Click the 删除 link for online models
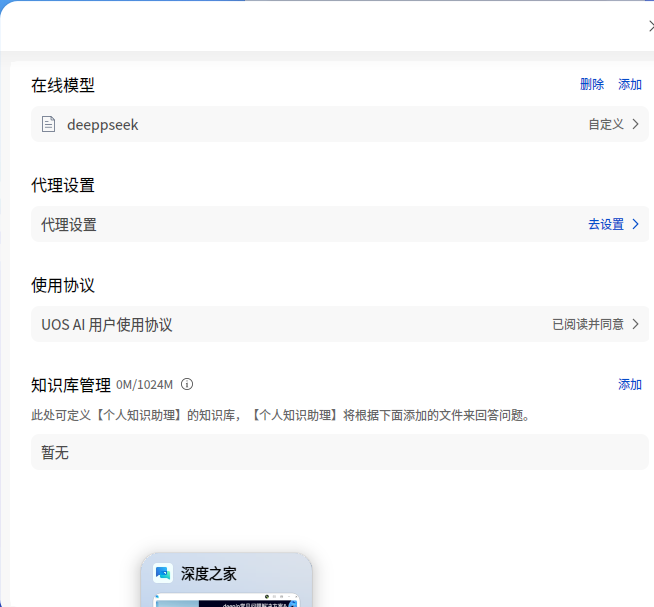This screenshot has width=654, height=607. click(x=592, y=85)
